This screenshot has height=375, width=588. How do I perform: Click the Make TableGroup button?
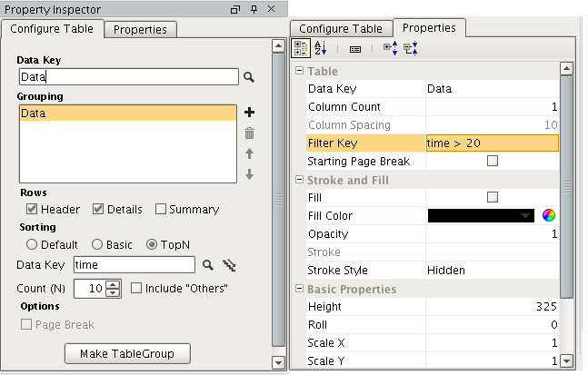[126, 352]
